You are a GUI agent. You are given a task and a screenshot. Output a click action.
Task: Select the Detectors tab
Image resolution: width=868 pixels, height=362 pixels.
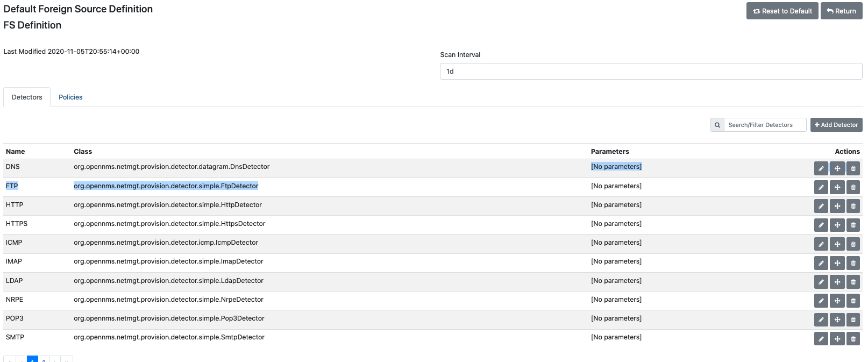[27, 97]
